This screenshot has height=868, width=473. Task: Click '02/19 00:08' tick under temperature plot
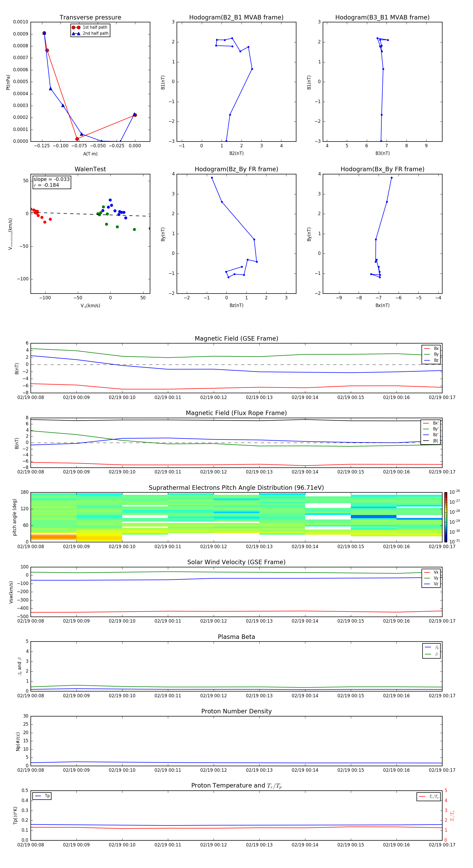pyautogui.click(x=31, y=845)
